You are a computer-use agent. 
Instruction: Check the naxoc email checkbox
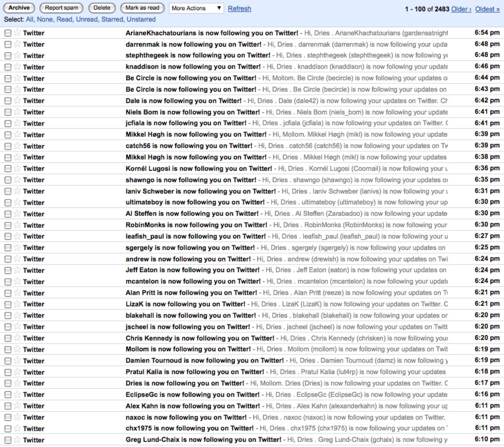coord(8,417)
